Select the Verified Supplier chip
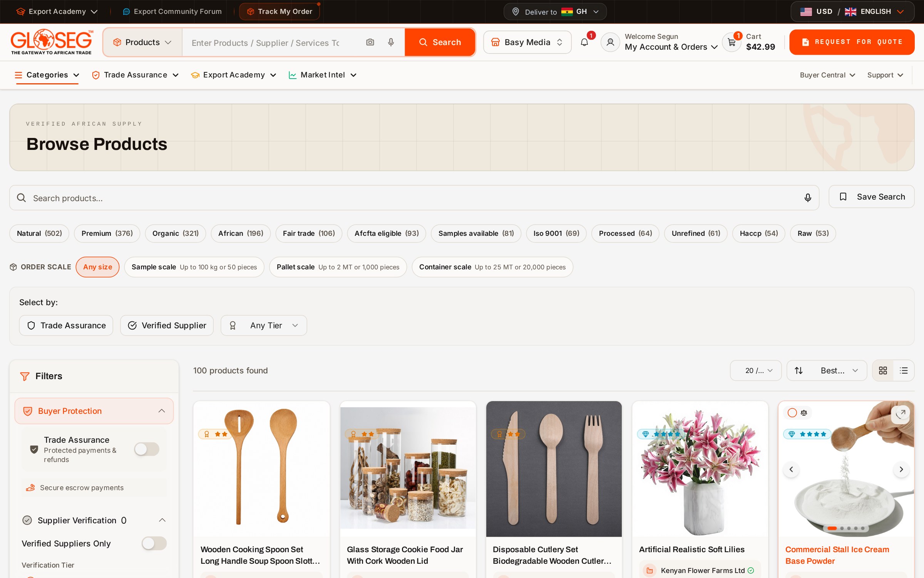924x578 pixels. coord(167,326)
